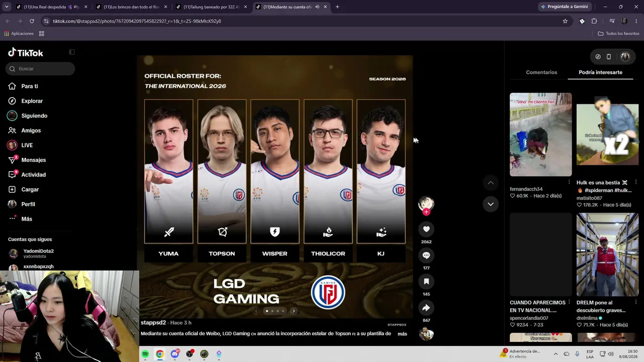Open options for DRELM video
The image size is (644, 362).
[x=636, y=302]
